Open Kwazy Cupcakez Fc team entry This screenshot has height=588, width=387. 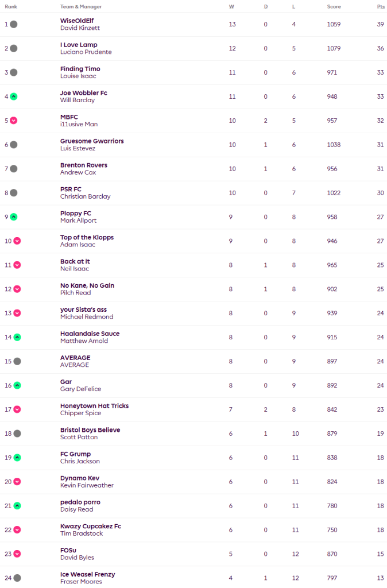[91, 527]
